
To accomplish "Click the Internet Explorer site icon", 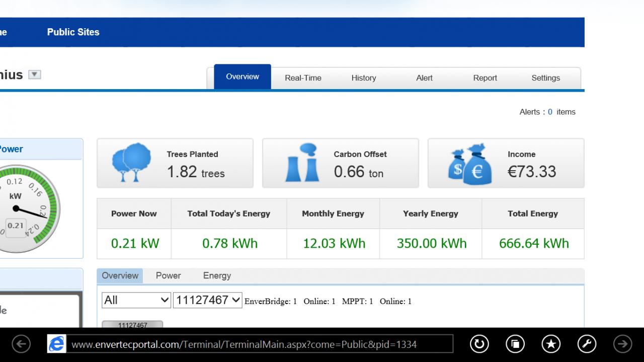I will coord(56,344).
